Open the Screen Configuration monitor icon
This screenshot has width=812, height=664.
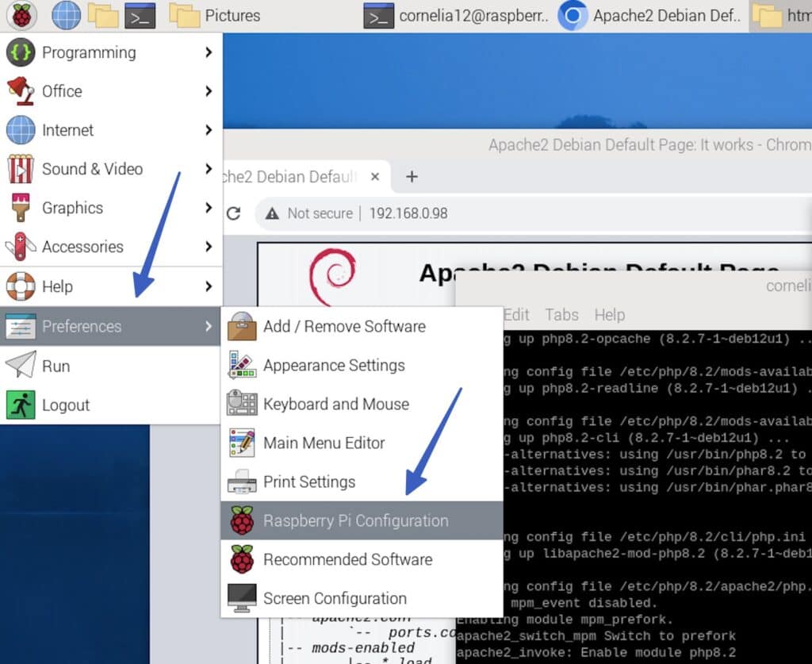coord(242,598)
